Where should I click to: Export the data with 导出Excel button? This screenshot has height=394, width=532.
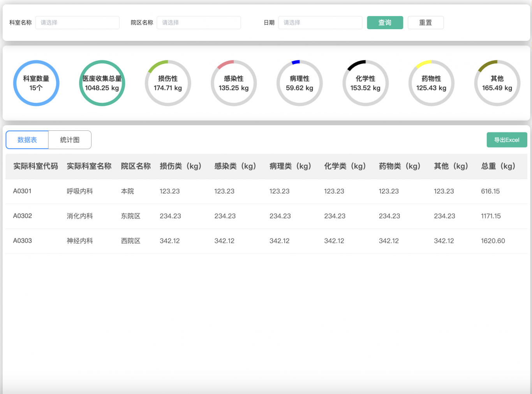pos(507,140)
